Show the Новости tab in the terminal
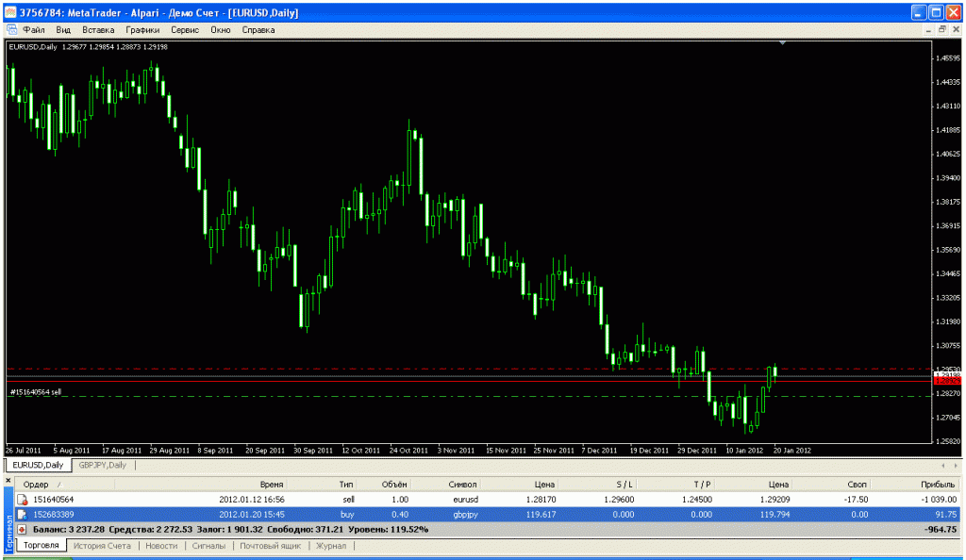The width and height of the screenshot is (966, 560). coord(161,546)
